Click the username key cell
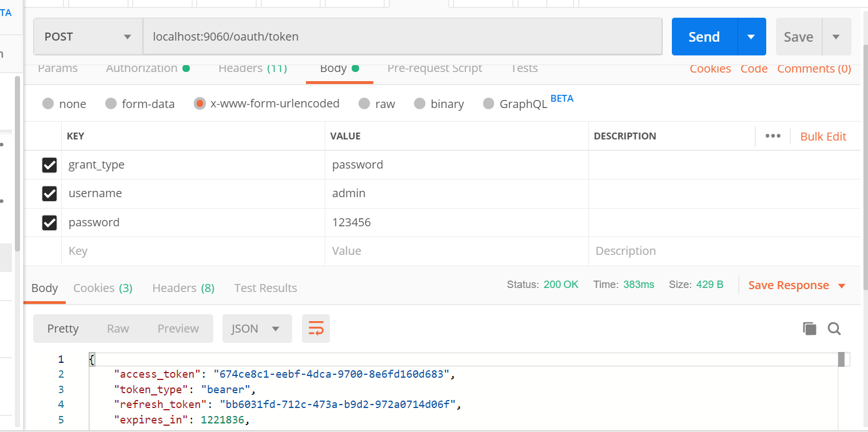Screen dimensions: 868x432 pyautogui.click(x=193, y=194)
